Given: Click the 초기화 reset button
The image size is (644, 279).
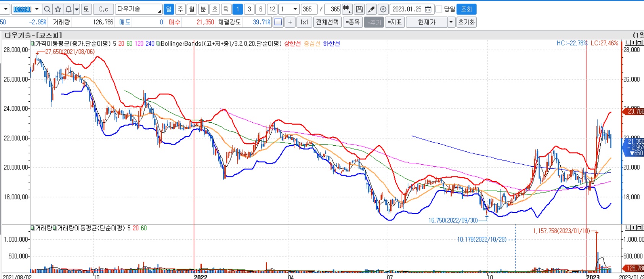Looking at the screenshot, I should click(x=466, y=22).
